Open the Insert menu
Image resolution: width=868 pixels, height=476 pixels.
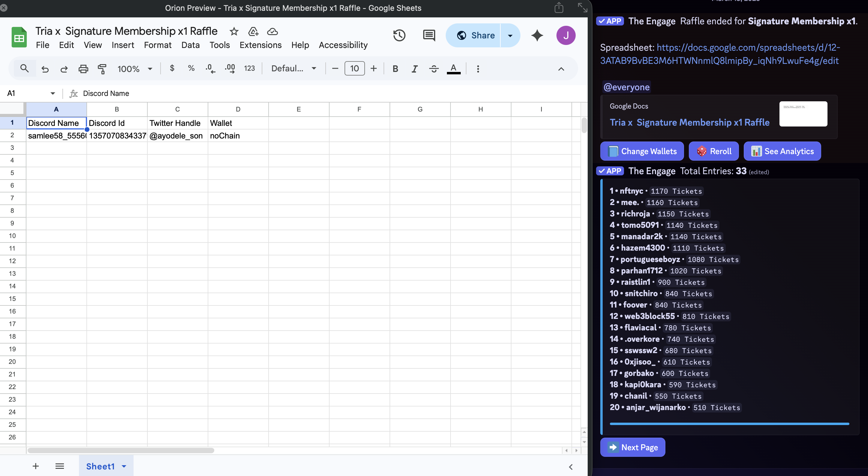coord(123,45)
